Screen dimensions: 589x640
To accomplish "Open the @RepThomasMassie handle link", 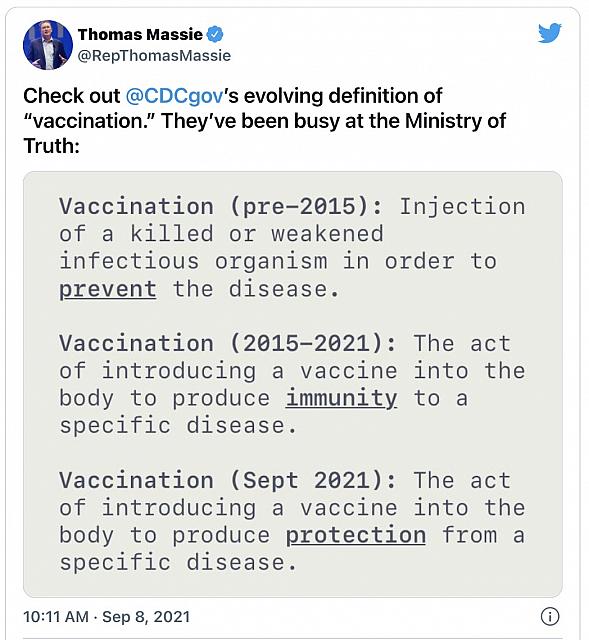I will pos(154,56).
